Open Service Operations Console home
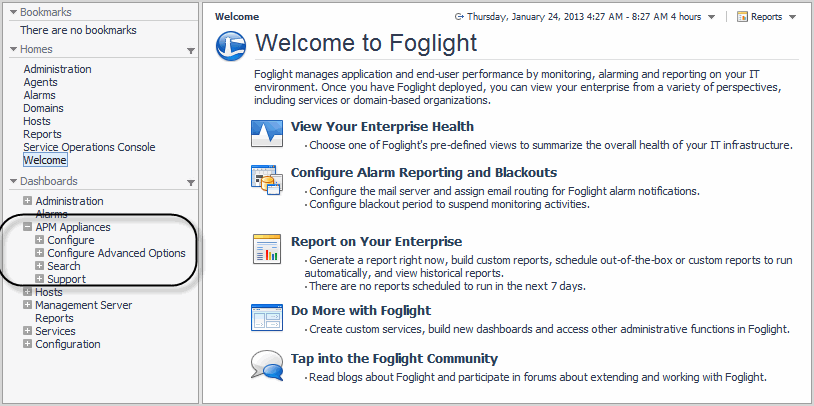 (89, 147)
